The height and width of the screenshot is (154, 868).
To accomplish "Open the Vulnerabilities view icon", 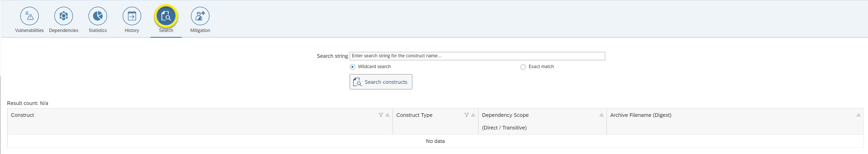I will (x=29, y=16).
